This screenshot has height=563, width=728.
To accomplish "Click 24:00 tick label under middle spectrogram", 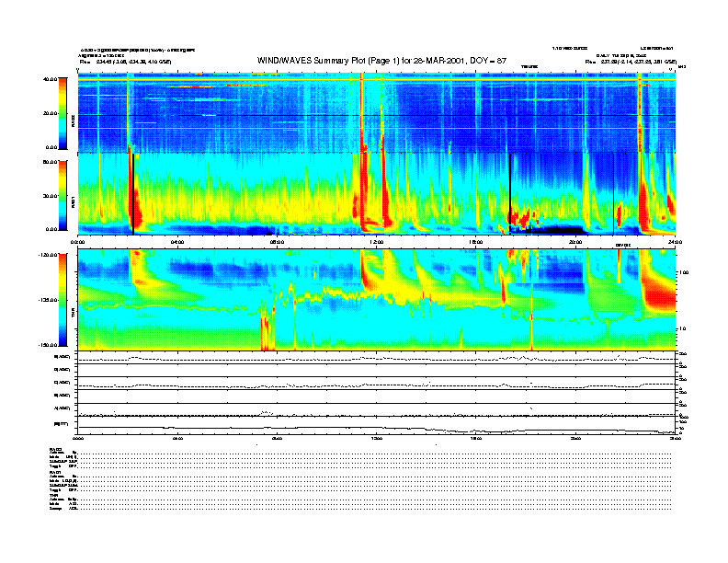I will click(x=675, y=242).
